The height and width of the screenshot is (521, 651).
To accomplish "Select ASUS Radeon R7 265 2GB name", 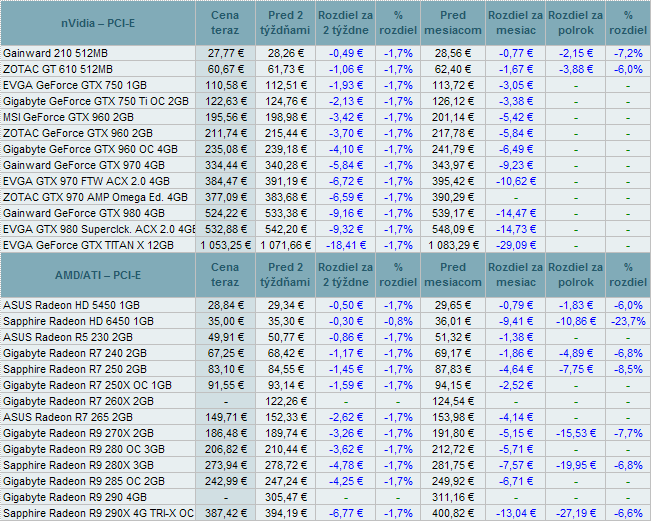I will coord(68,417).
